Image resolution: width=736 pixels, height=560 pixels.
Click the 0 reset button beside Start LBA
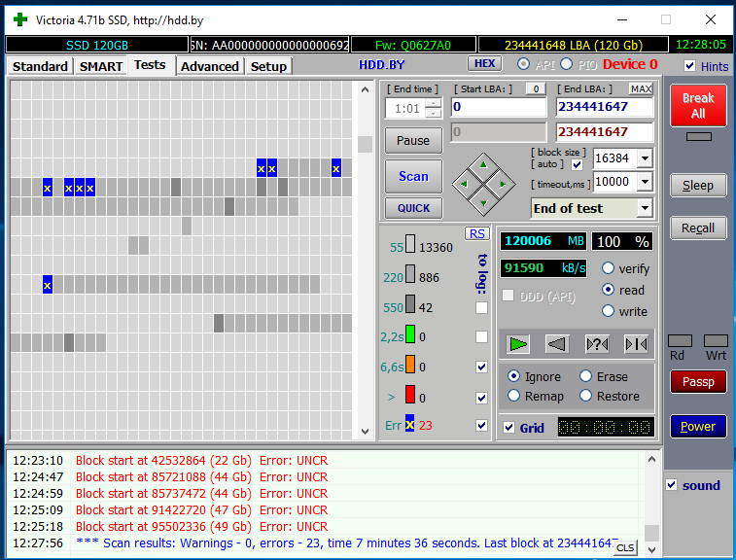point(536,88)
